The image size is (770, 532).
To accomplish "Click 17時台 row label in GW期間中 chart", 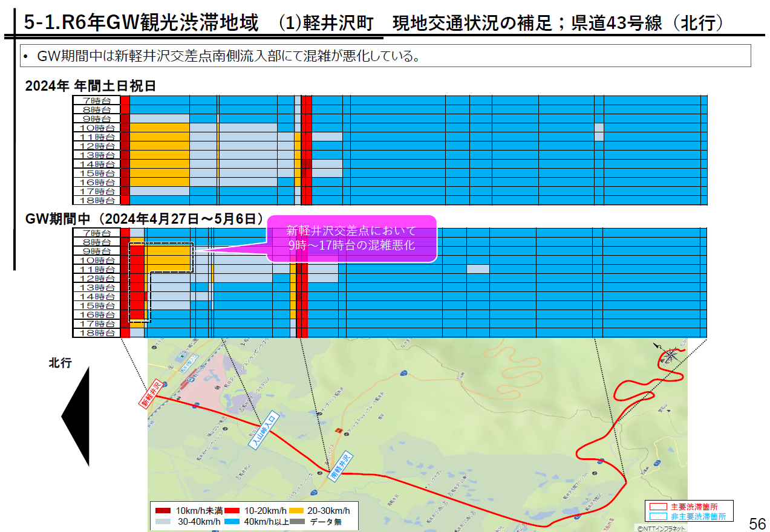I will (97, 323).
